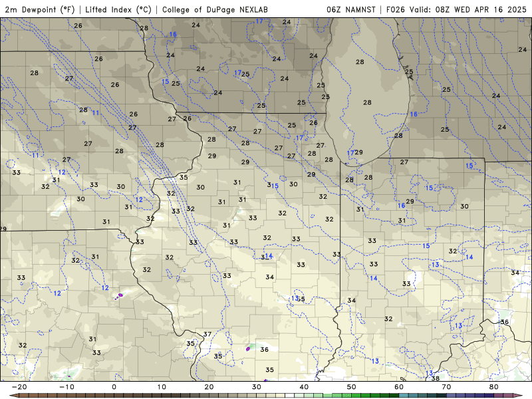Click the black '38' dewpoint value

click(436, 378)
